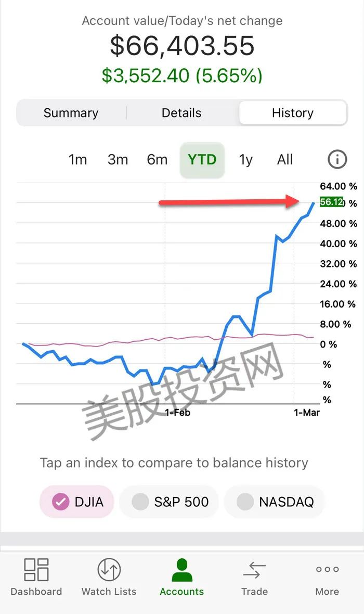Switch to the Details tab
Viewport: 364px width, 614px height.
coord(181,112)
